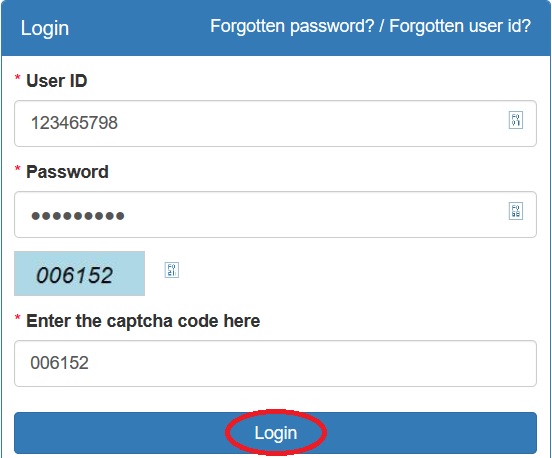Click the red asterisk beside Password
Viewport: 552px width, 458px height.
17,169
